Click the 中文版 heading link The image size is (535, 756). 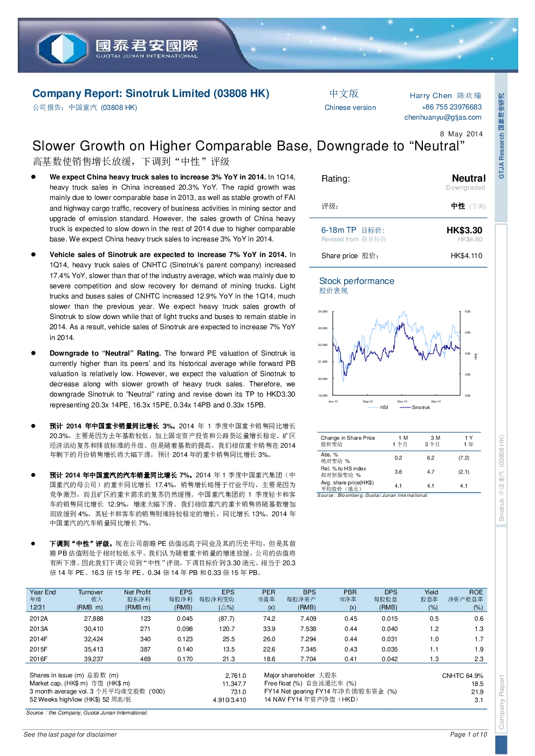point(344,94)
